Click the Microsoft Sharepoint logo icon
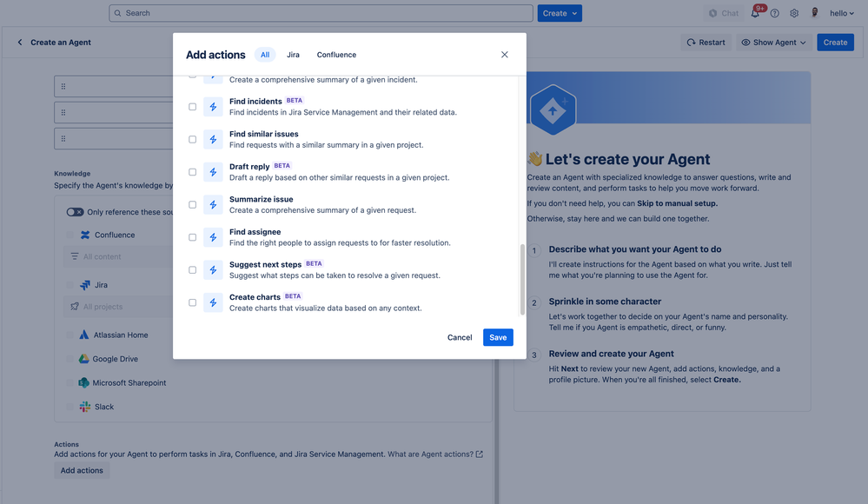Viewport: 868px width, 504px height. point(83,382)
